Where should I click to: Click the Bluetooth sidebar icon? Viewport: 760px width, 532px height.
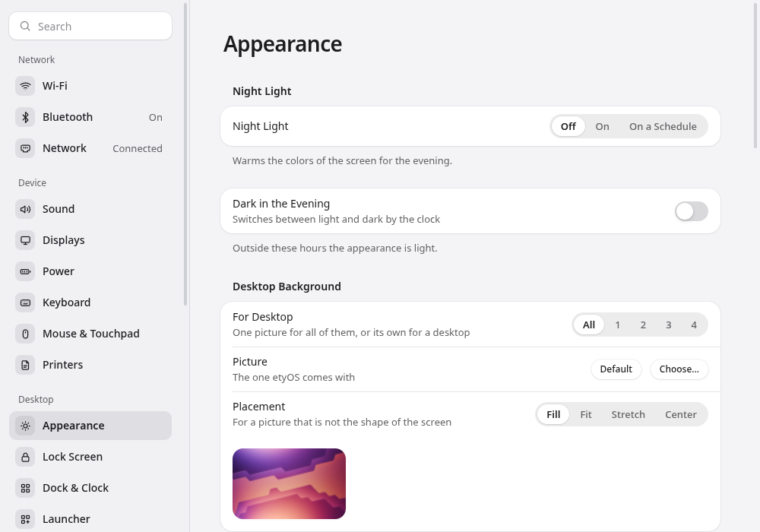point(25,117)
